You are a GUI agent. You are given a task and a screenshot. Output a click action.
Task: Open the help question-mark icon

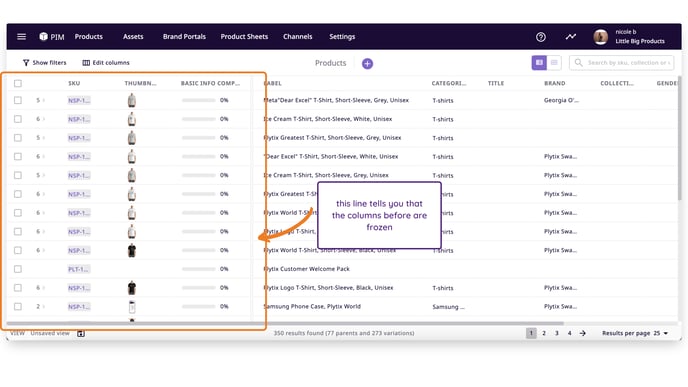[541, 37]
